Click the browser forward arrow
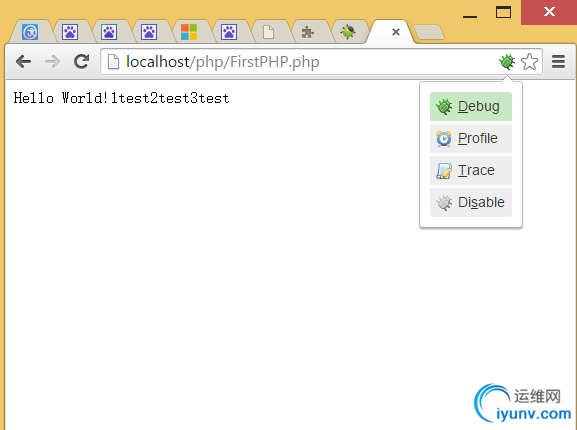Screen dimensions: 577x430 pos(52,61)
